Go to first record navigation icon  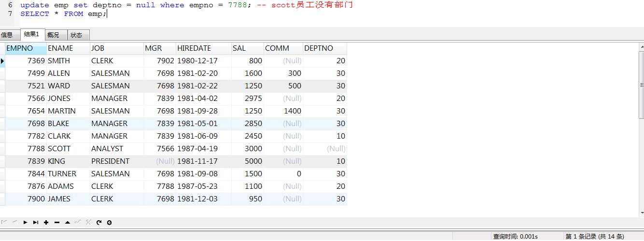(4, 222)
